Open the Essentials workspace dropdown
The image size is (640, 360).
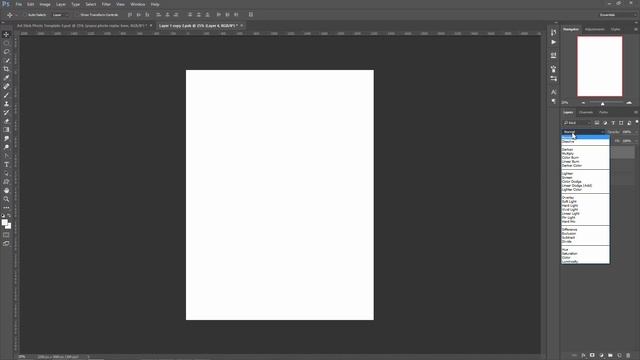tap(617, 15)
